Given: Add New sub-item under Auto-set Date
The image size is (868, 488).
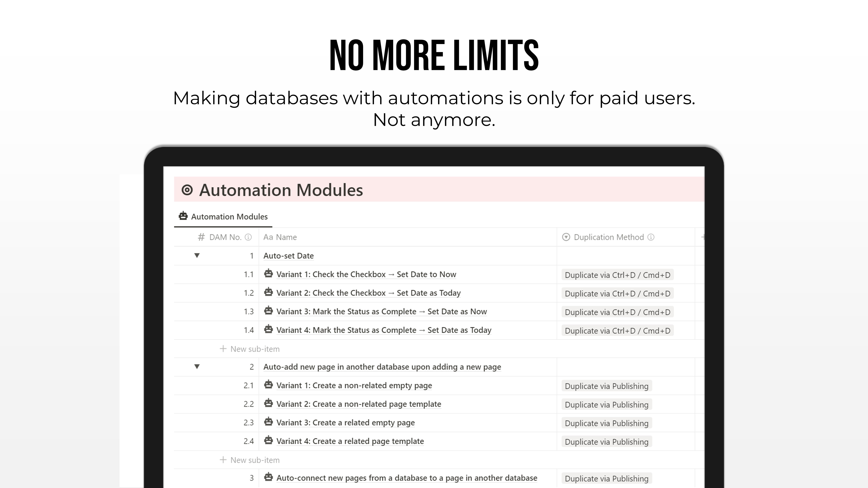Looking at the screenshot, I should pos(250,349).
